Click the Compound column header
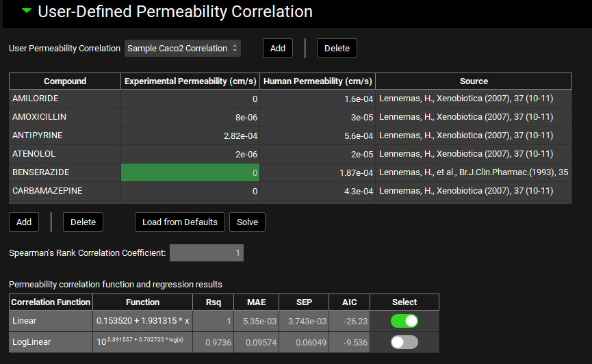The width and height of the screenshot is (592, 364). 65,81
